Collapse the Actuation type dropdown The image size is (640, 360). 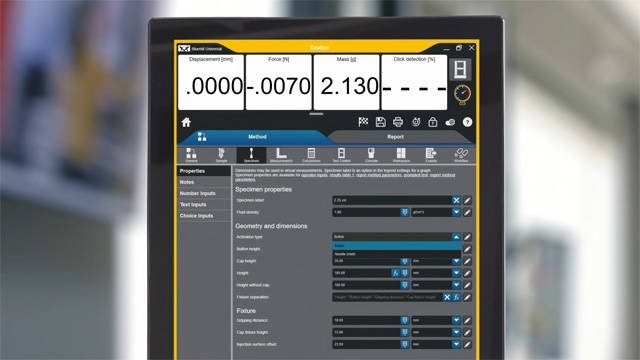456,237
